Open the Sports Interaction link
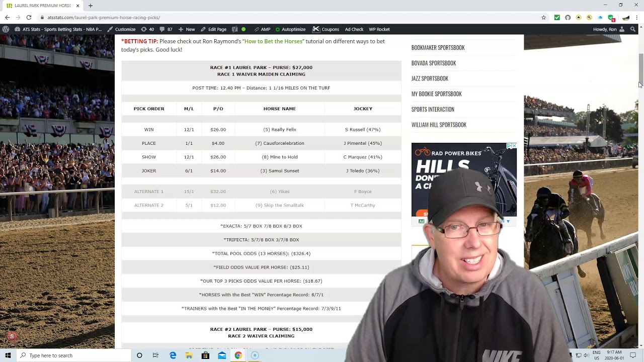The width and height of the screenshot is (644, 362). [x=433, y=110]
